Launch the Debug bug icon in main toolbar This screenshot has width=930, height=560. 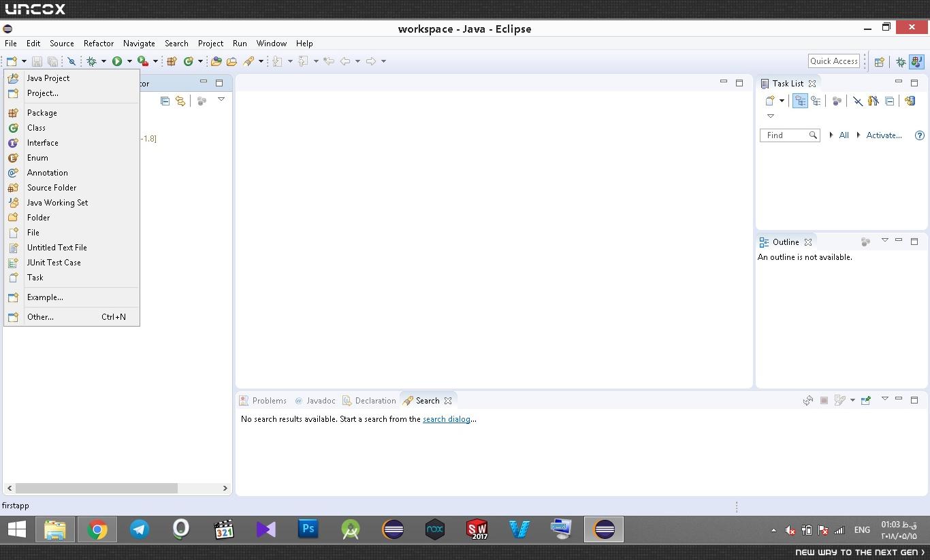coord(91,61)
